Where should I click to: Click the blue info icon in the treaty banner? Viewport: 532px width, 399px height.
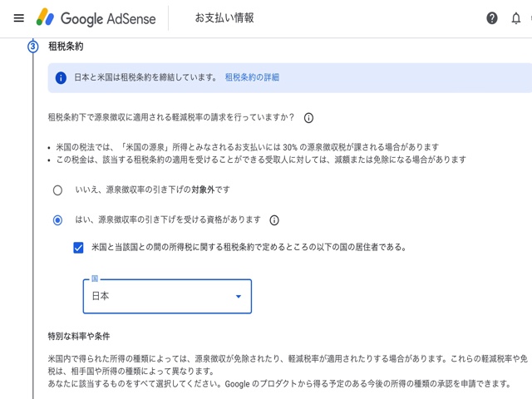pos(61,77)
